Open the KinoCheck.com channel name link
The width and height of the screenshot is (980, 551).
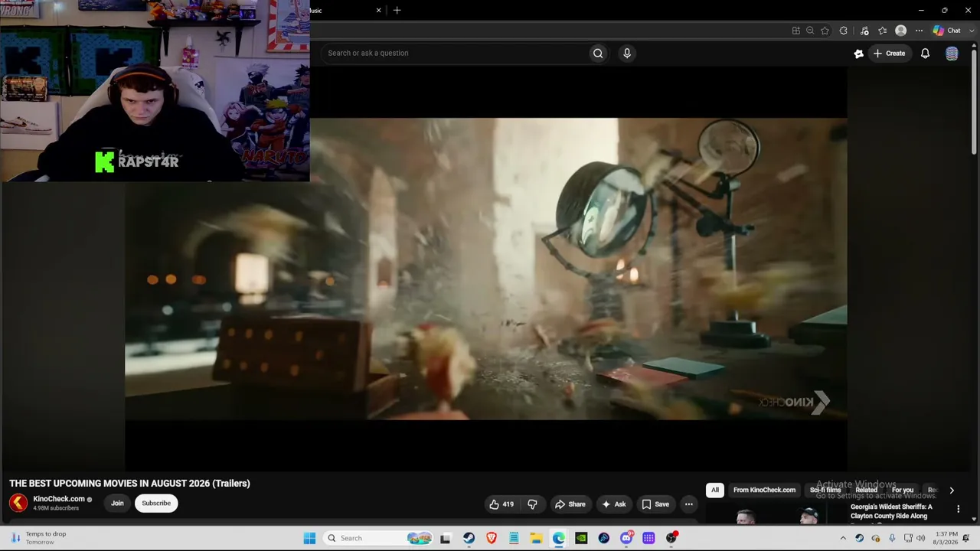point(59,499)
